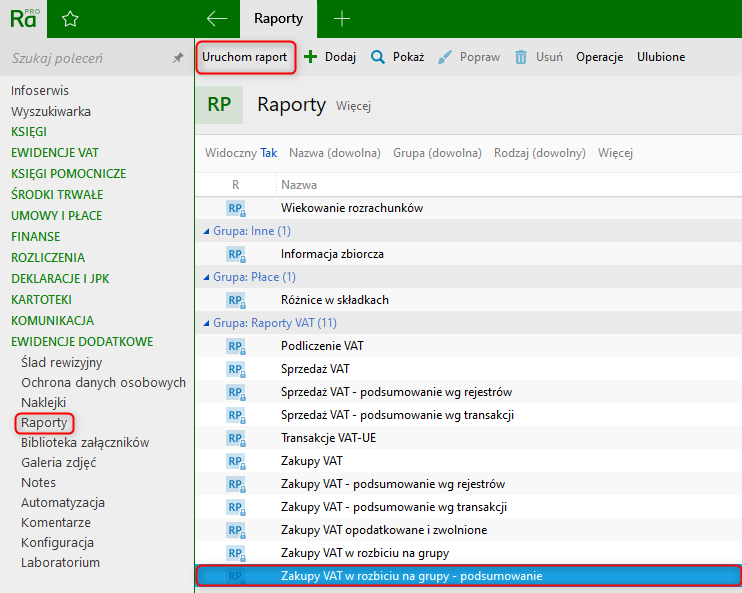Collapse the Grupa: Raporty VAT group

coord(205,323)
